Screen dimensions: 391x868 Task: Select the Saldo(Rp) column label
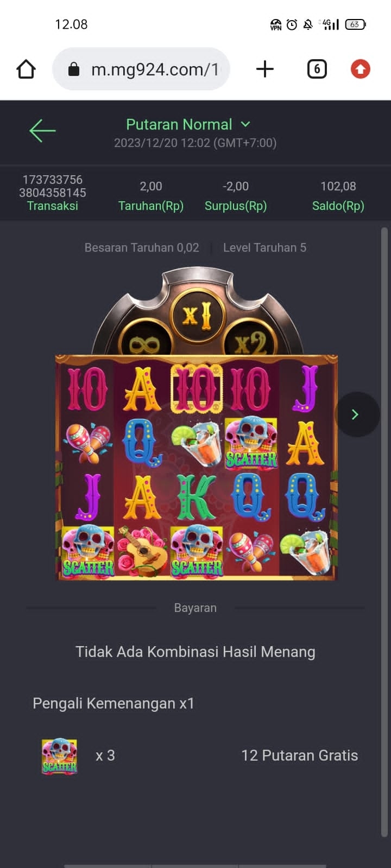[x=338, y=206]
